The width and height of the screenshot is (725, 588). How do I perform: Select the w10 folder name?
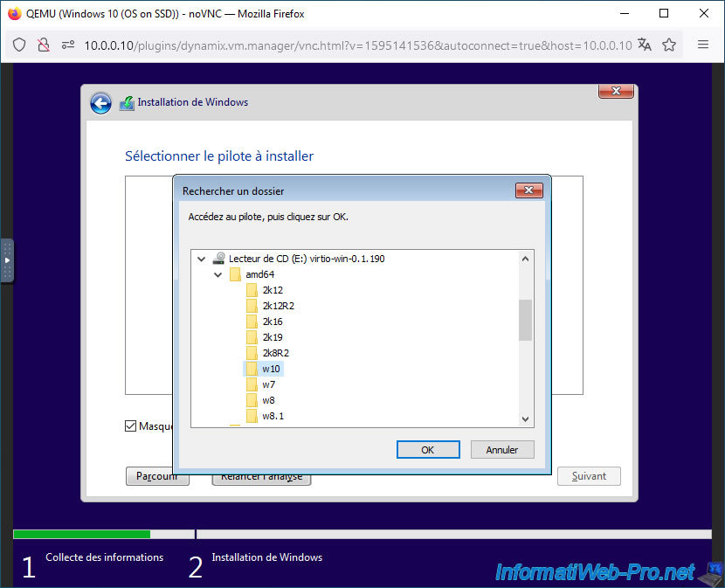pyautogui.click(x=271, y=369)
